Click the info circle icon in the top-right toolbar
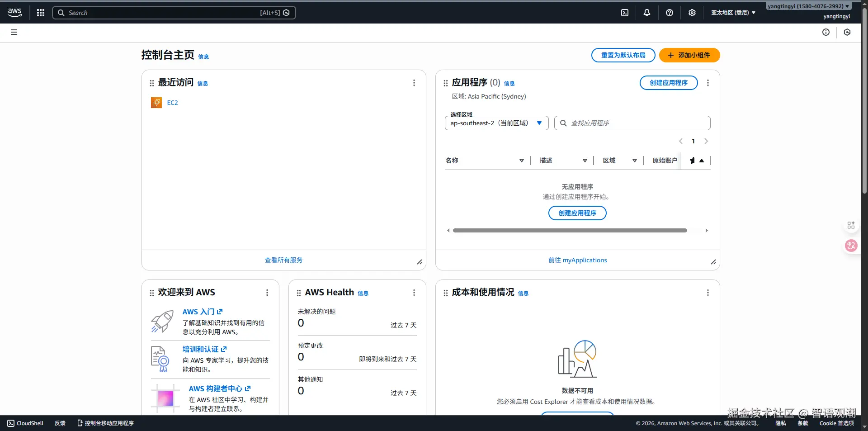This screenshot has height=431, width=868. coord(826,32)
